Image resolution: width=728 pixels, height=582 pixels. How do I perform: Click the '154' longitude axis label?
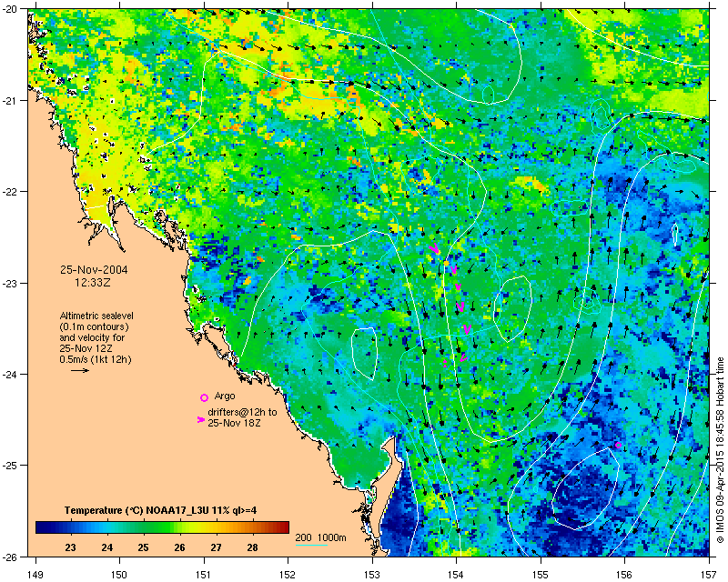click(457, 575)
